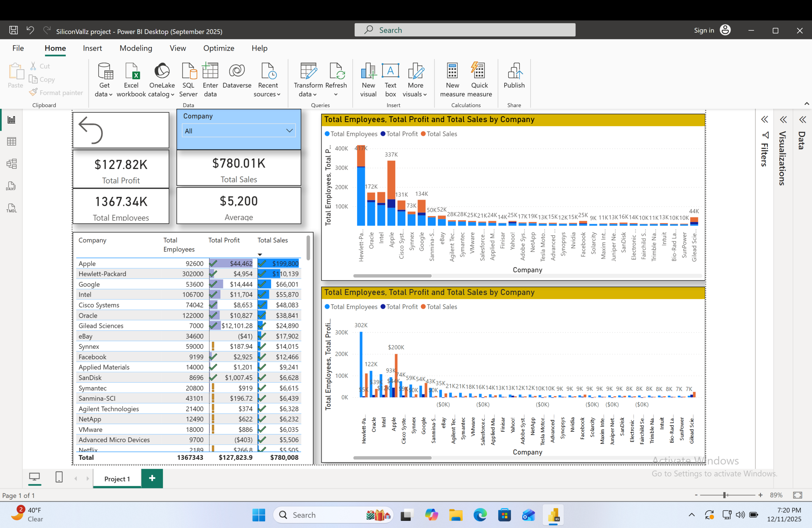812x528 pixels.
Task: Click the back arrow button on the report
Action: (91, 130)
